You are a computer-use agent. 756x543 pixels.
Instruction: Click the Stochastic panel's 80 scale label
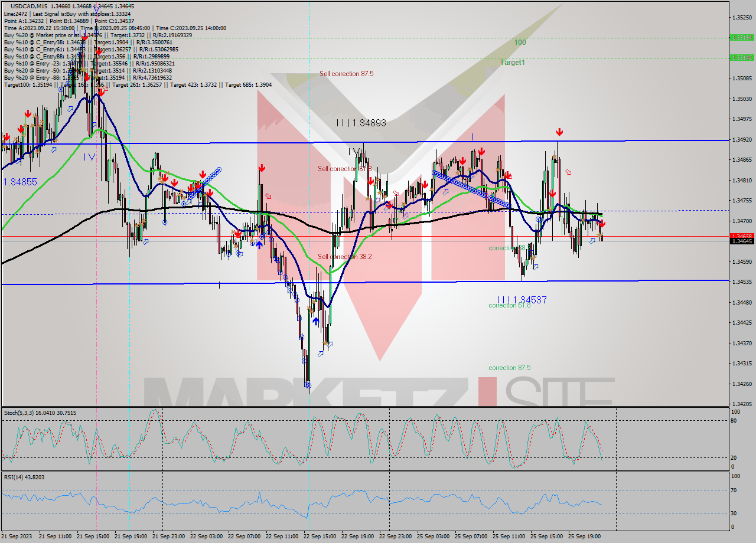(x=735, y=420)
